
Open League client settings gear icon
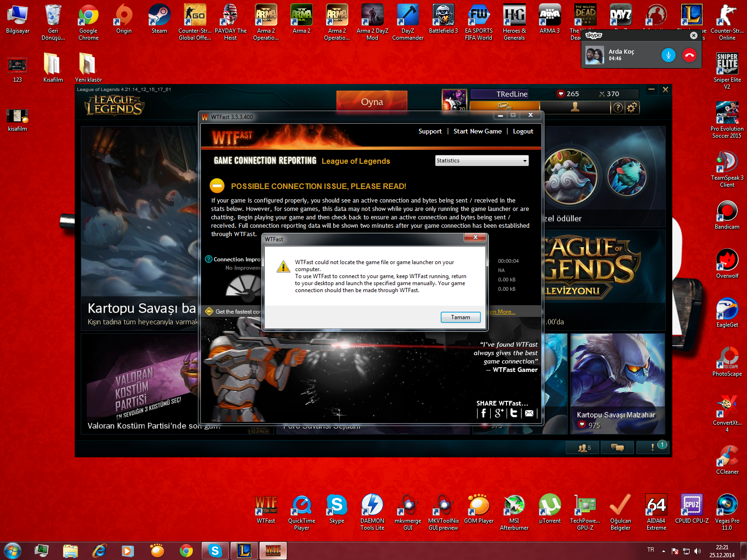pos(632,108)
